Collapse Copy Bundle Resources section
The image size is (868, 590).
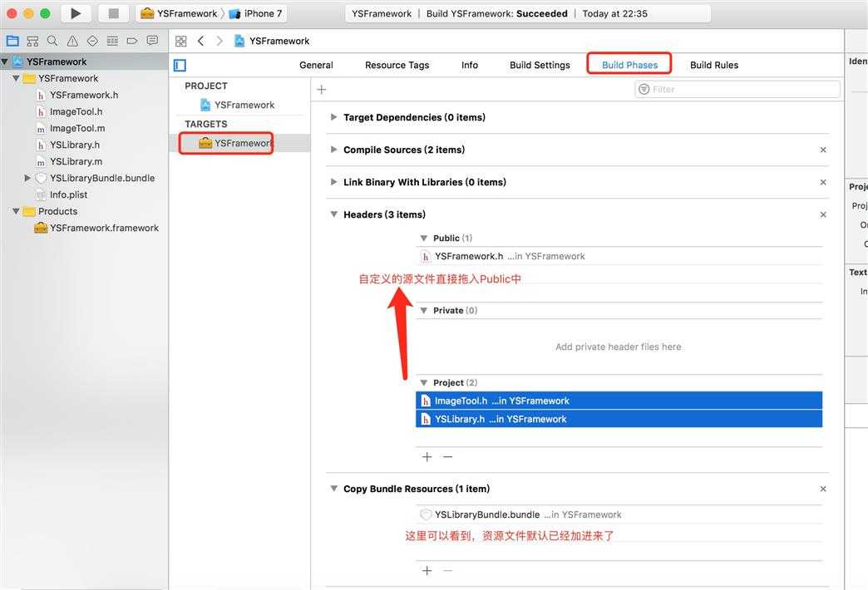point(333,489)
